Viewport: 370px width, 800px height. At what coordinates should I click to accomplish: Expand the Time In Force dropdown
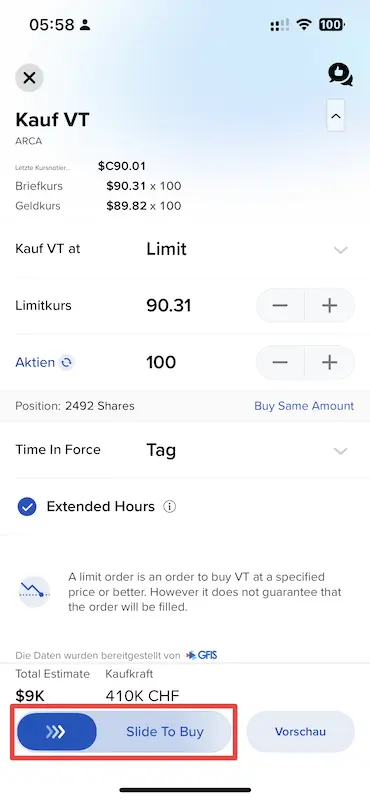[340, 451]
